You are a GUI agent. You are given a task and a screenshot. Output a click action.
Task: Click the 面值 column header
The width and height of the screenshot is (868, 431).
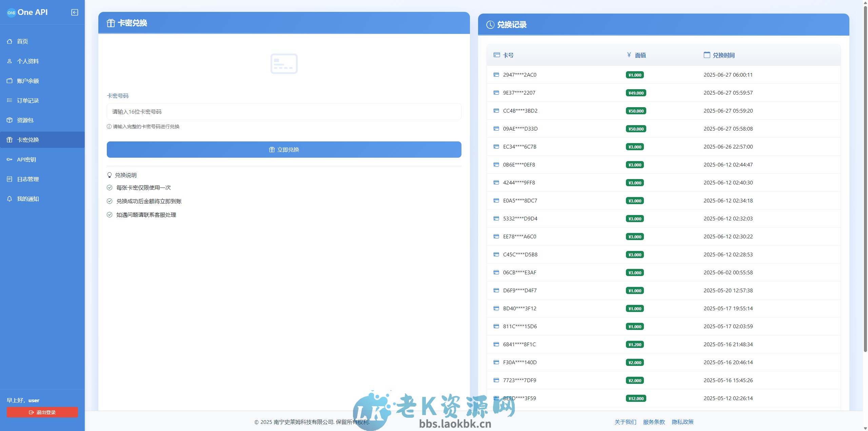coord(640,55)
